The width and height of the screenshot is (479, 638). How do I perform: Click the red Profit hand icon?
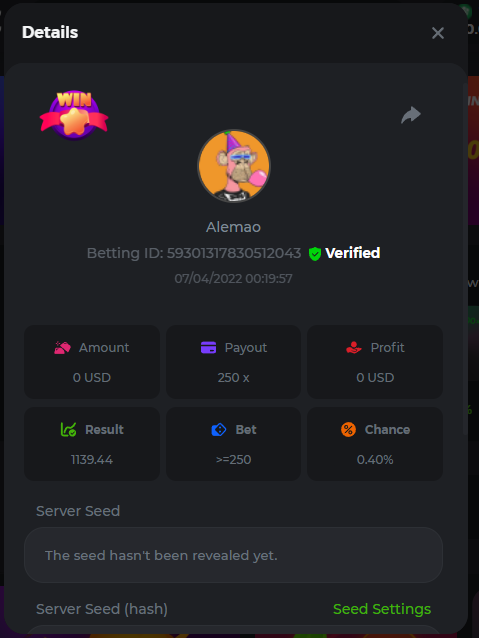tap(354, 348)
